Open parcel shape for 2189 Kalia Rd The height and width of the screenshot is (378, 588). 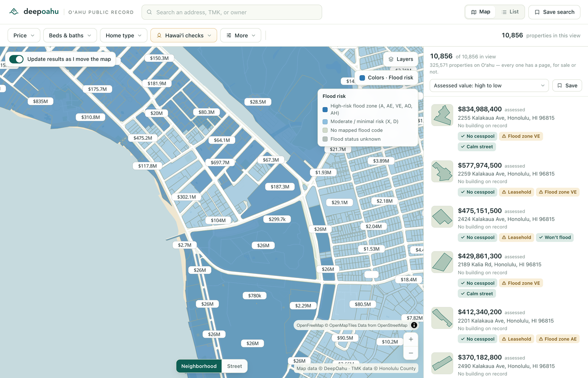pos(442,262)
